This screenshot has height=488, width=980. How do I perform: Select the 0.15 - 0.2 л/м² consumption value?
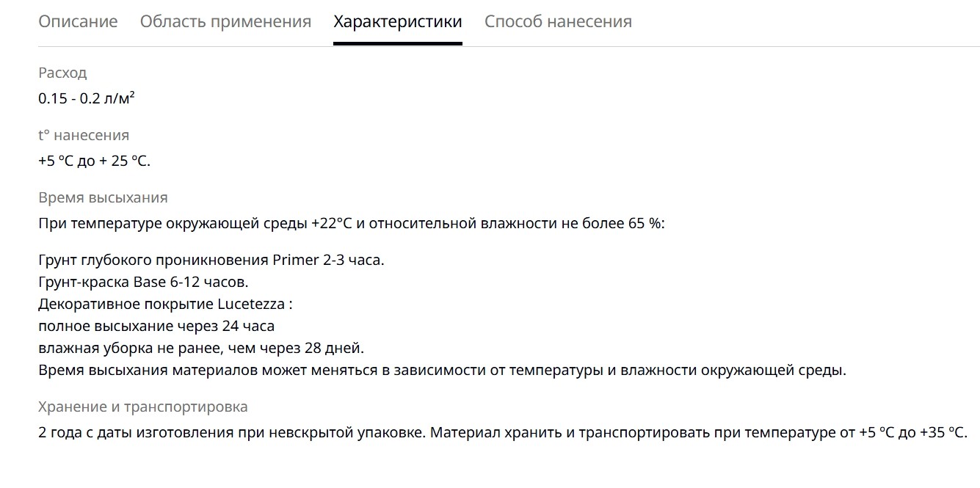pos(87,98)
